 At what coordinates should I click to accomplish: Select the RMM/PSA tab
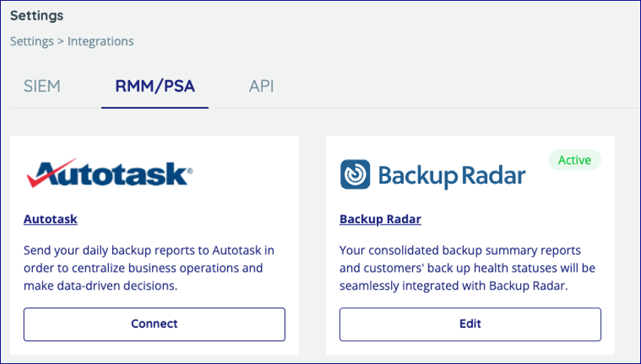coord(155,86)
